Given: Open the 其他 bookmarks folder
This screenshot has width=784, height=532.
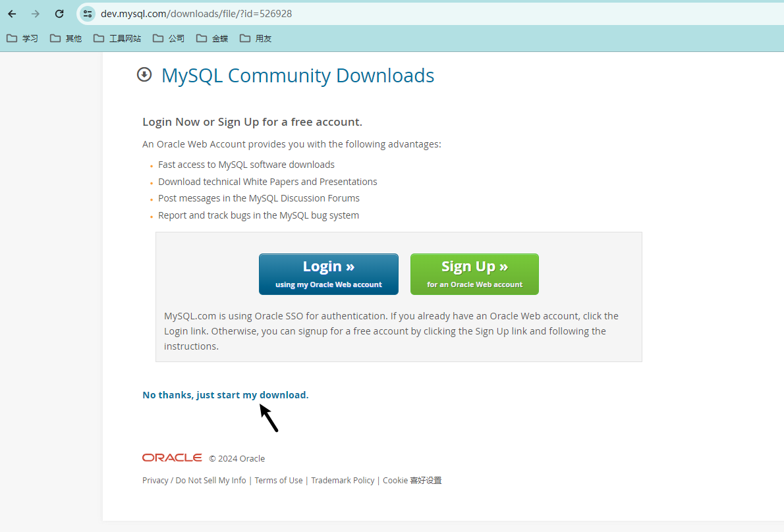Looking at the screenshot, I should [x=66, y=38].
